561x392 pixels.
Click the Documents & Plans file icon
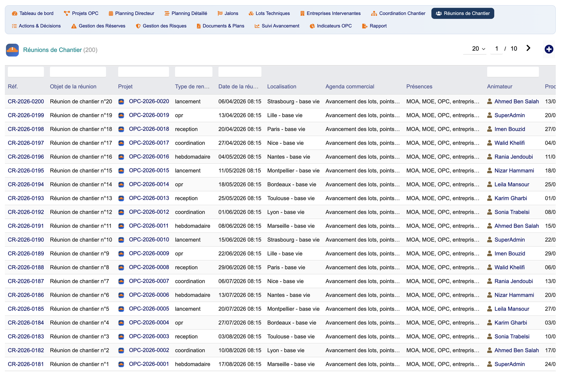tap(198, 26)
